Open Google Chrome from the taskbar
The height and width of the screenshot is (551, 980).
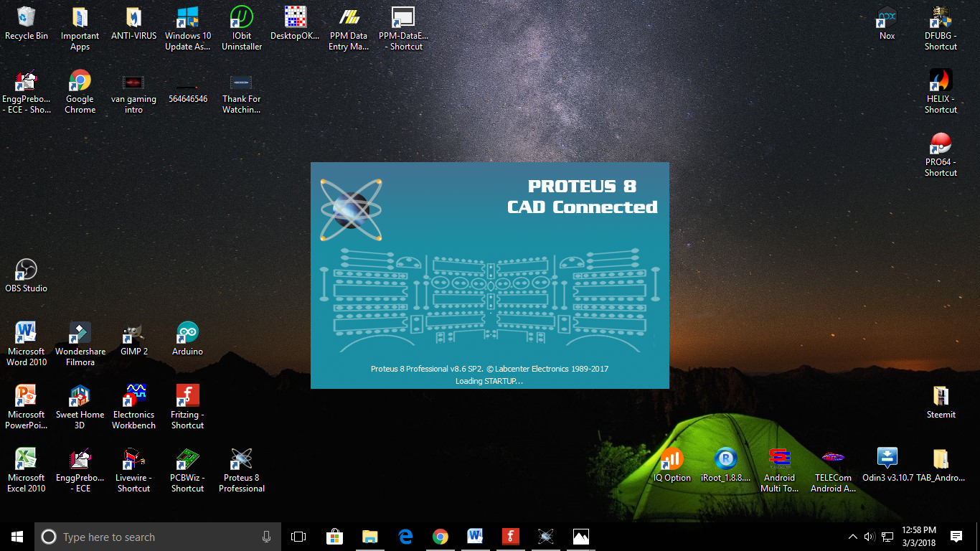coord(440,536)
